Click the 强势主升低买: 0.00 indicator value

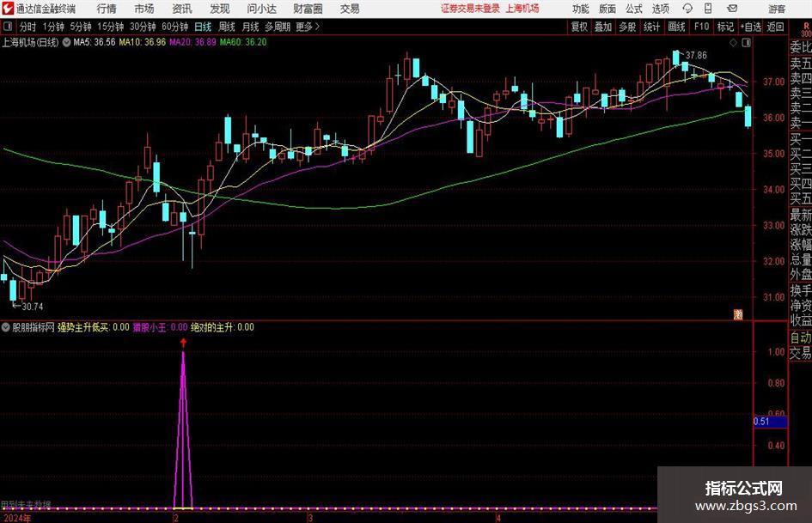tap(93, 327)
